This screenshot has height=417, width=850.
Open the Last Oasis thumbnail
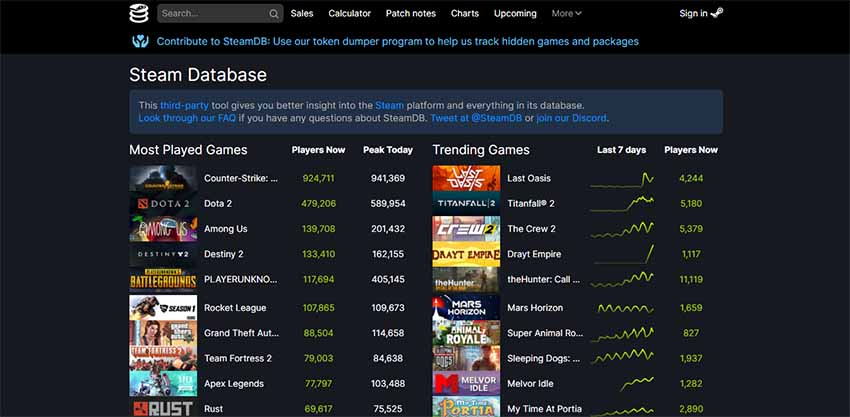466,178
